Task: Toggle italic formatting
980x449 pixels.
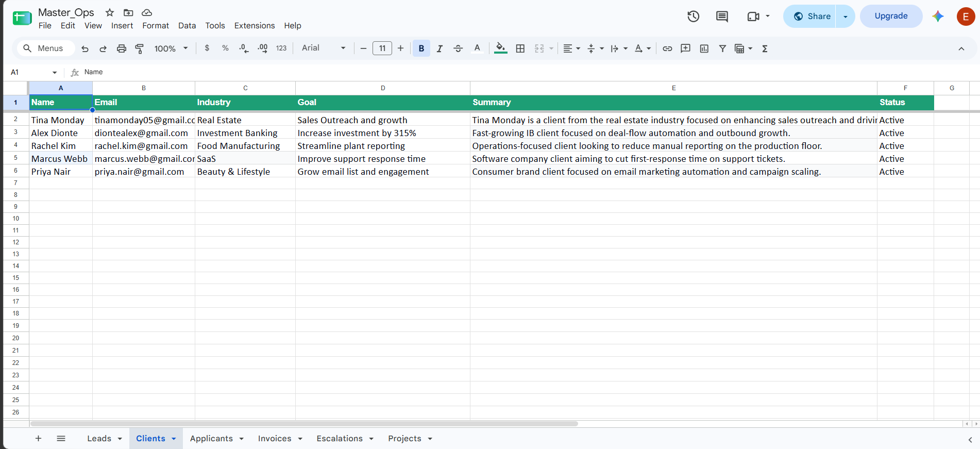Action: tap(440, 48)
